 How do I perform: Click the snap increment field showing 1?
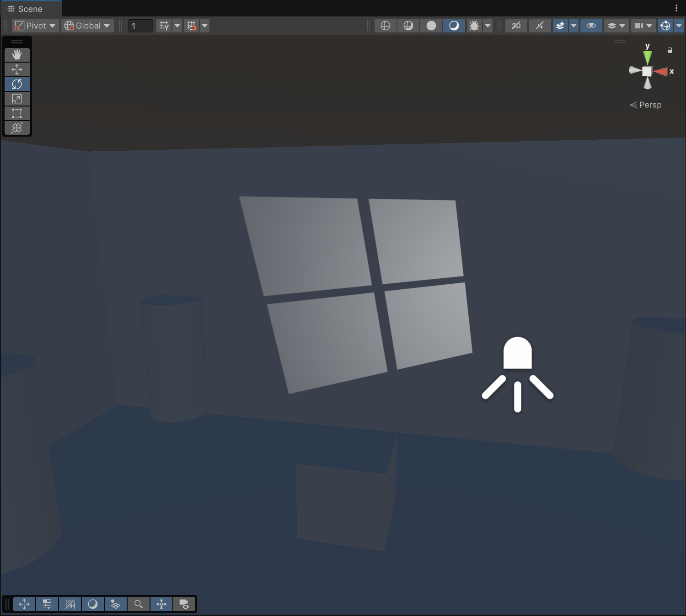point(140,26)
